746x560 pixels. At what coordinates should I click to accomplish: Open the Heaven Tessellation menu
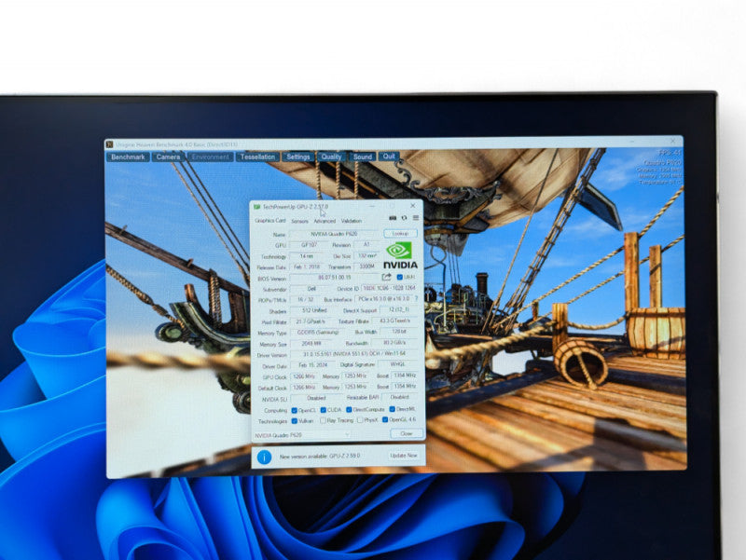click(257, 157)
